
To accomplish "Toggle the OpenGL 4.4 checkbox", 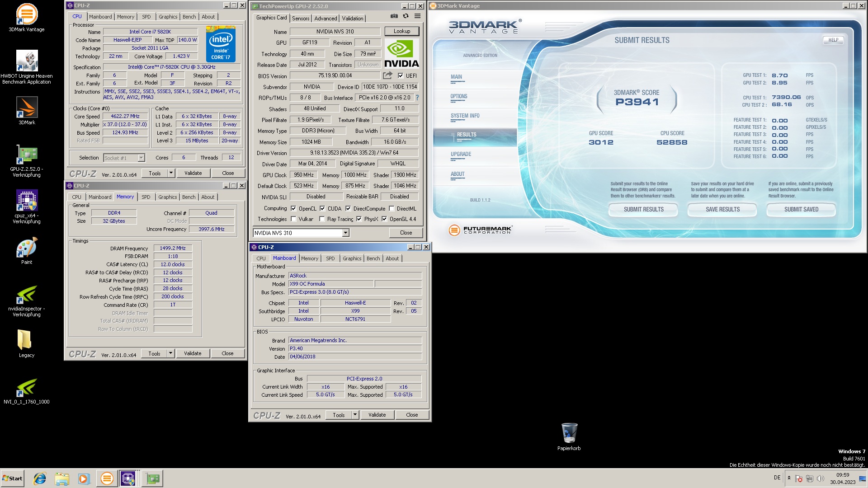I will (384, 219).
